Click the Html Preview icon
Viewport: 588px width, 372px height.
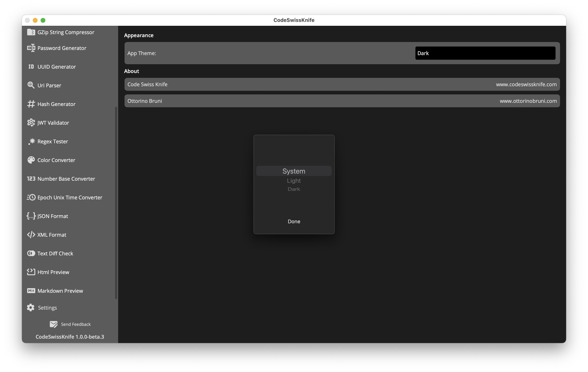pos(31,272)
